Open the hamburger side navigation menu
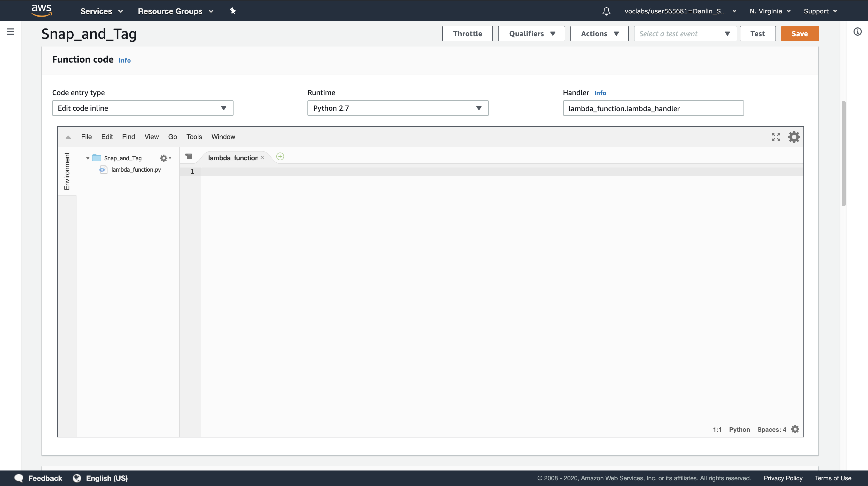Image resolution: width=868 pixels, height=486 pixels. [x=10, y=32]
